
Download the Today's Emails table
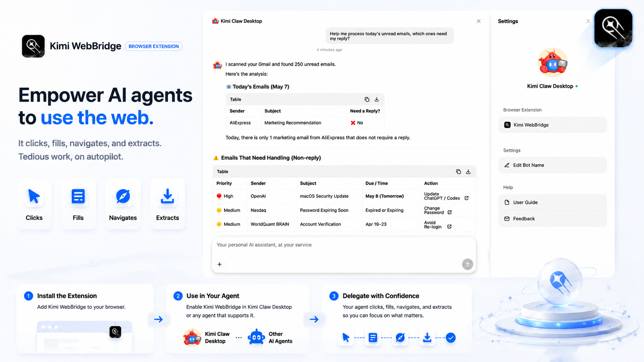coord(377,99)
